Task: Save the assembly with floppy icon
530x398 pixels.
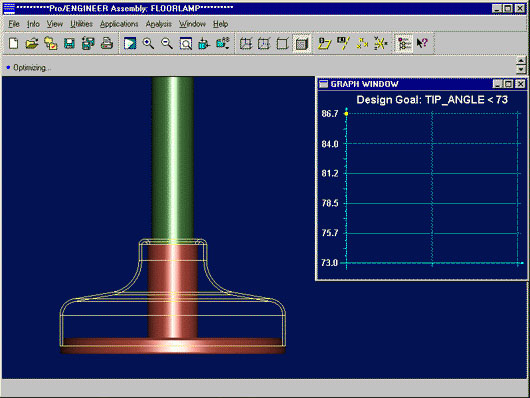Action: tap(69, 43)
